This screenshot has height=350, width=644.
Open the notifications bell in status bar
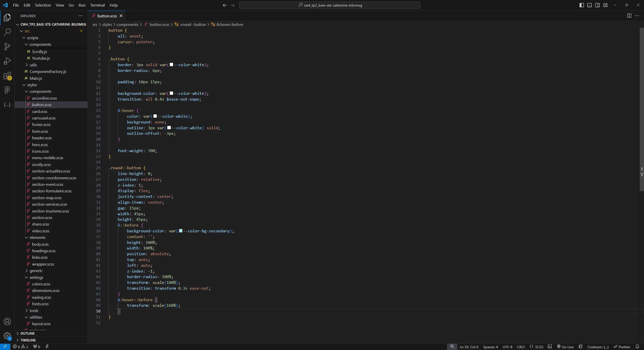click(637, 347)
